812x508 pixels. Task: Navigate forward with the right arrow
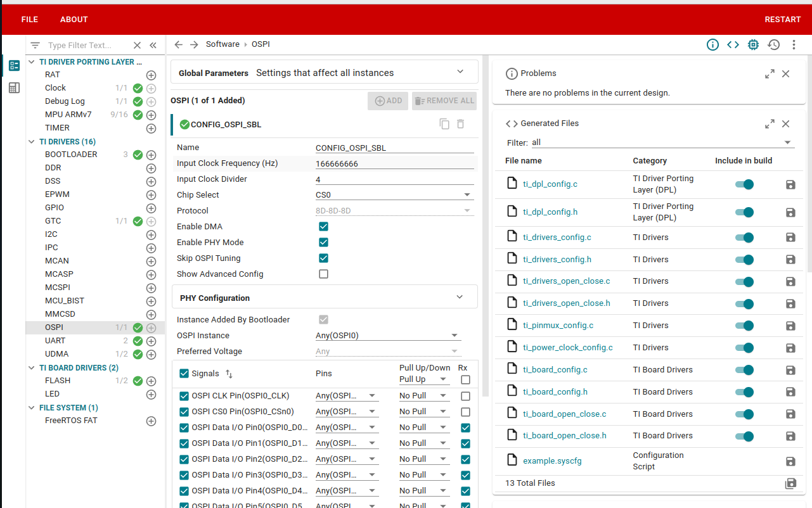194,44
